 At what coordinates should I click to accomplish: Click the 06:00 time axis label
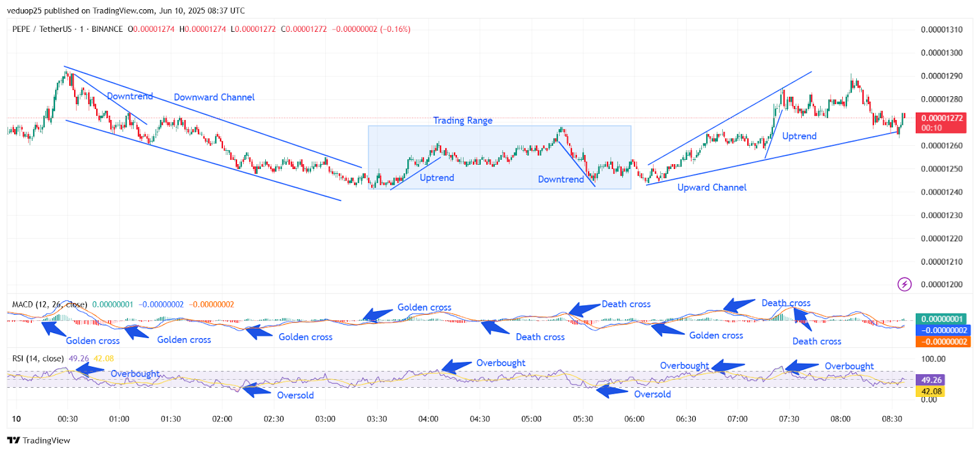pos(635,419)
